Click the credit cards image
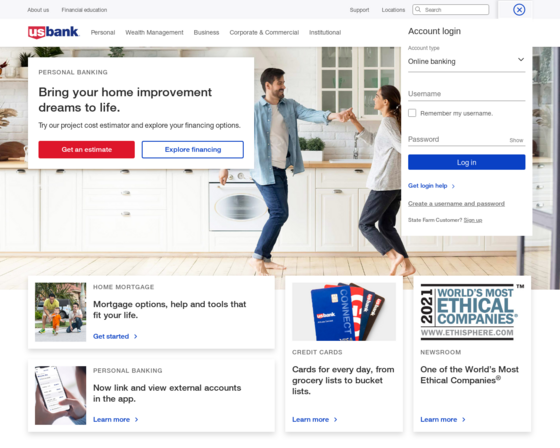Image resolution: width=560 pixels, height=448 pixels. pyautogui.click(x=344, y=312)
